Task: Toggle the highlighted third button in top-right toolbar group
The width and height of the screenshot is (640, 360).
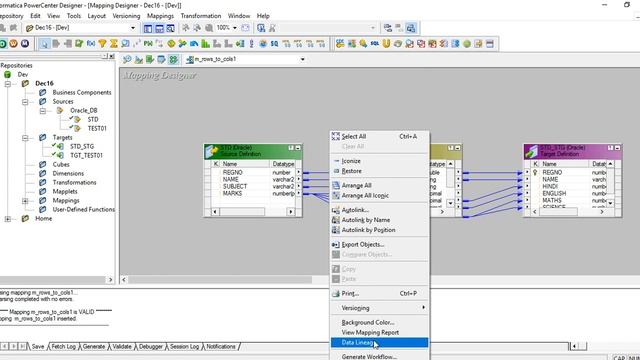Action: coord(411,28)
